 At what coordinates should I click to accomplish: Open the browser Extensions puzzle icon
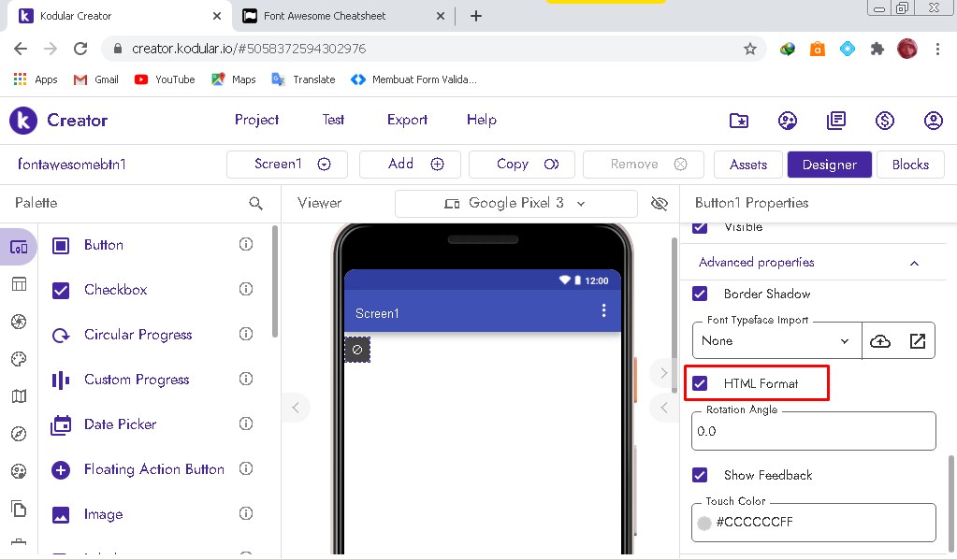[877, 49]
